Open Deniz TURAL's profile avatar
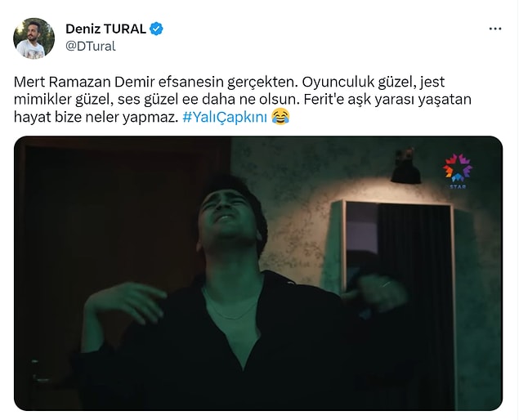The height and width of the screenshot is (420, 519). [34, 38]
